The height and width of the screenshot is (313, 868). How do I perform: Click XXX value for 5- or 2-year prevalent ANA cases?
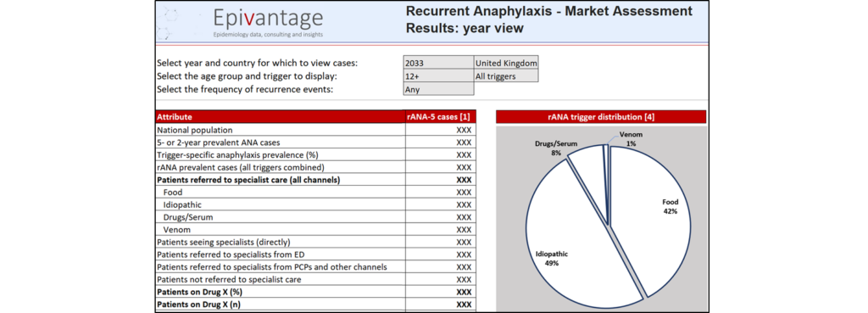pyautogui.click(x=464, y=143)
